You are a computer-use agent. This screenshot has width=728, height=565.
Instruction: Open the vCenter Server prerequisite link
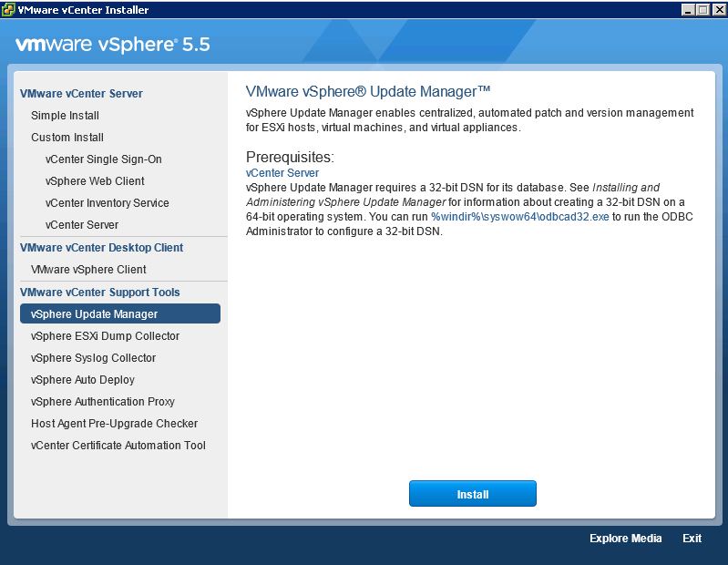pos(282,173)
